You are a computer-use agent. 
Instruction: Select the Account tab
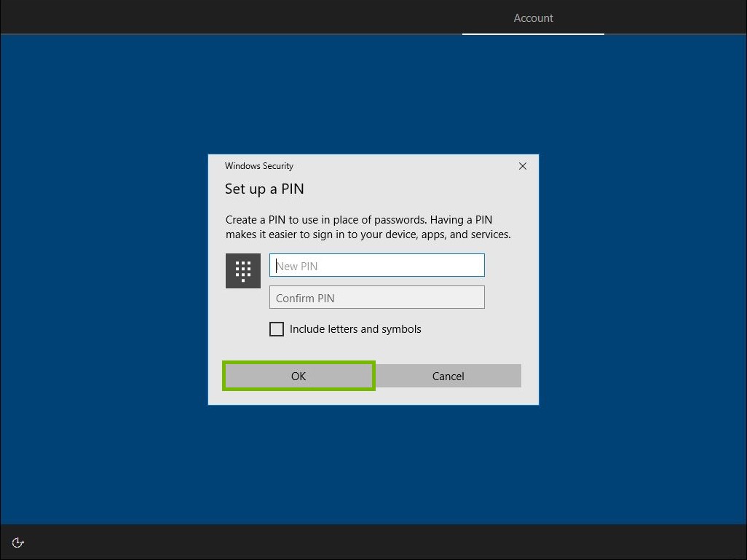click(x=533, y=18)
